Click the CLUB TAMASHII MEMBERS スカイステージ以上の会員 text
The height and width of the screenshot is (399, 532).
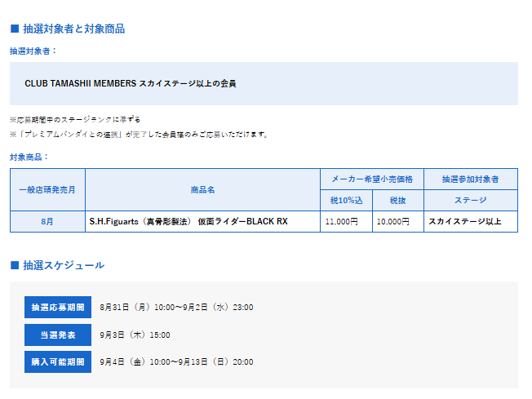click(131, 83)
